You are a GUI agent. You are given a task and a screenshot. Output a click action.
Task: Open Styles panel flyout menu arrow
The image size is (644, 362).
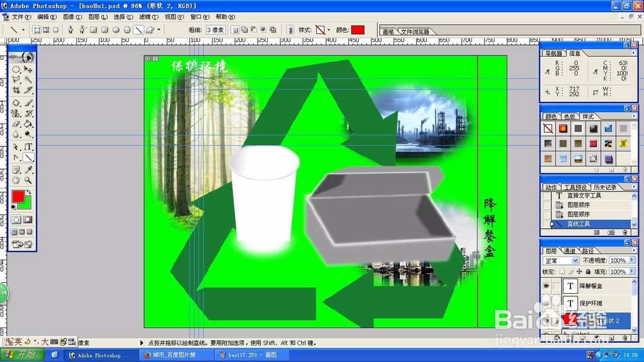[x=633, y=117]
